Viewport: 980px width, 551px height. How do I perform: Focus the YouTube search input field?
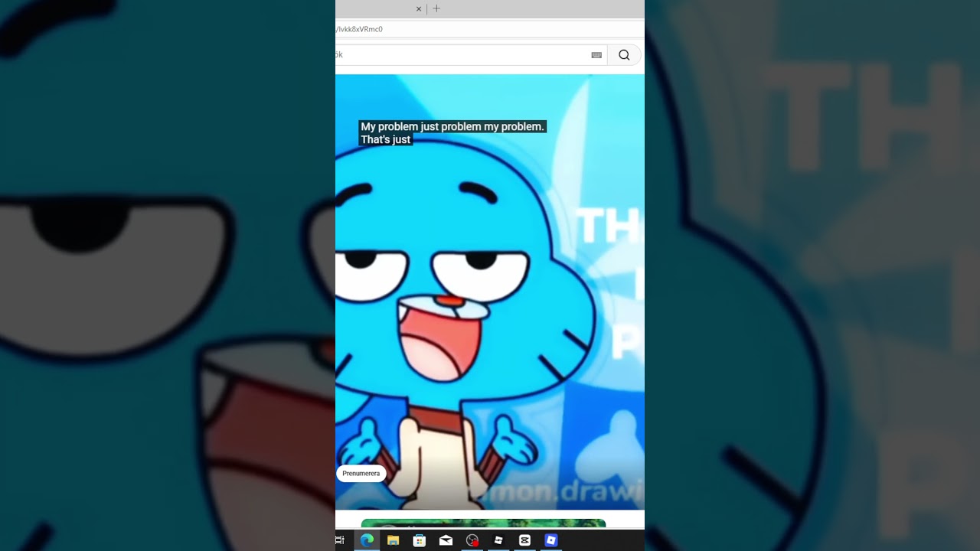pos(471,55)
